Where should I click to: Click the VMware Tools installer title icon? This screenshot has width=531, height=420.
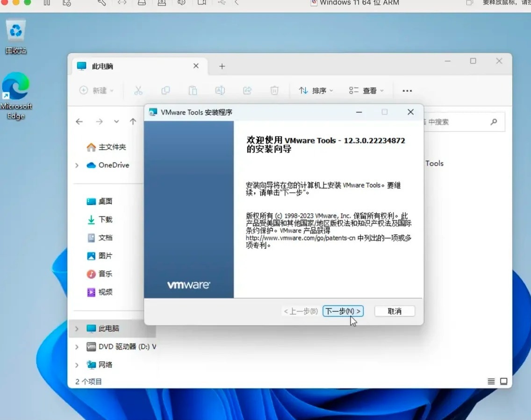(x=153, y=112)
